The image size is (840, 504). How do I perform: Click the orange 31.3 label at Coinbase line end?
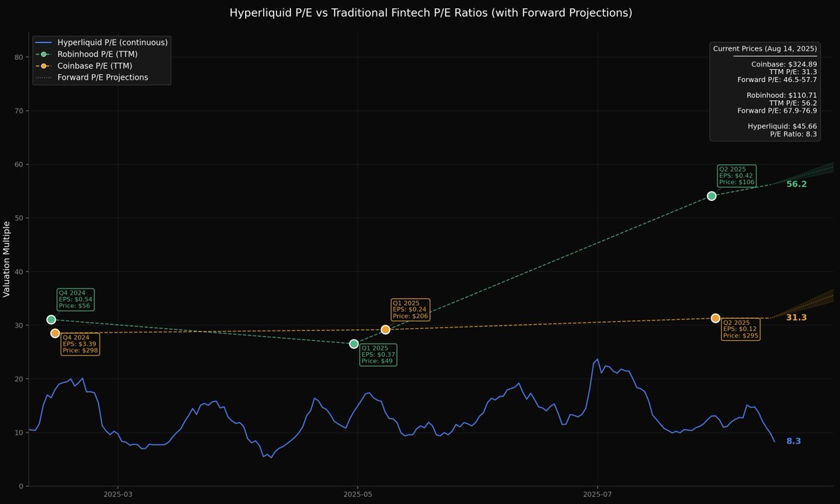(797, 318)
